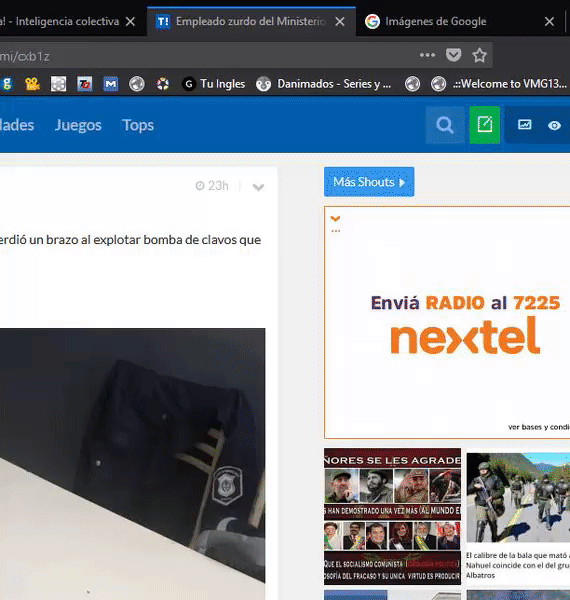The width and height of the screenshot is (570, 600).
Task: Open the blue M bookmark icon
Action: tap(111, 84)
